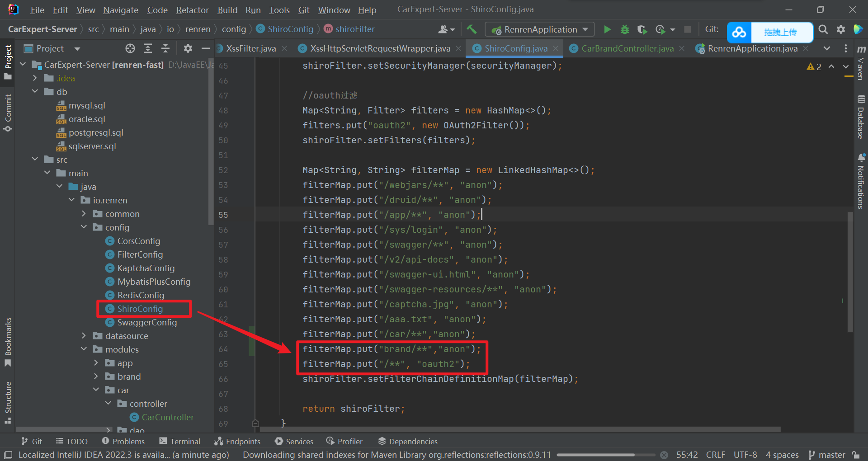Screen dimensions: 868x461
Task: Show hidden editor tabs dropdown
Action: (x=827, y=48)
